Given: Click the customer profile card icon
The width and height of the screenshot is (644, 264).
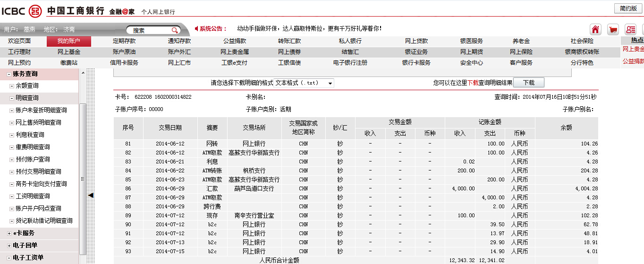Looking at the screenshot, I should [630, 29].
